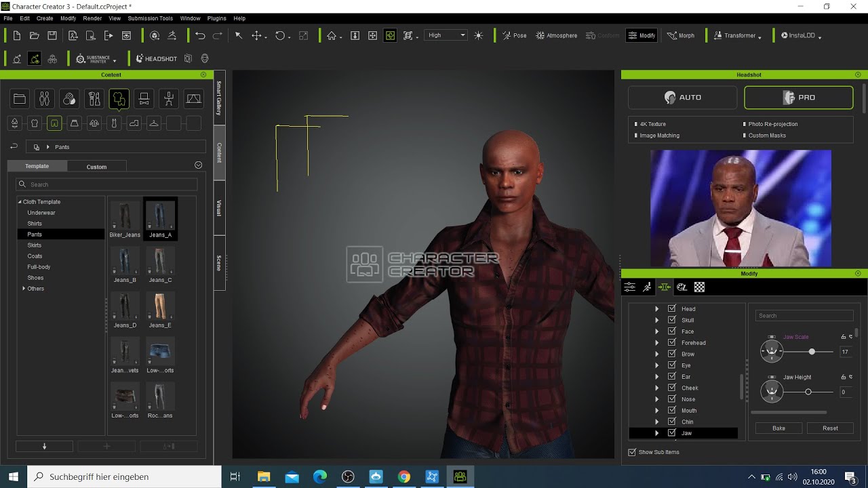The height and width of the screenshot is (488, 868).
Task: Open the Accessory category with hat icon
Action: tap(144, 100)
